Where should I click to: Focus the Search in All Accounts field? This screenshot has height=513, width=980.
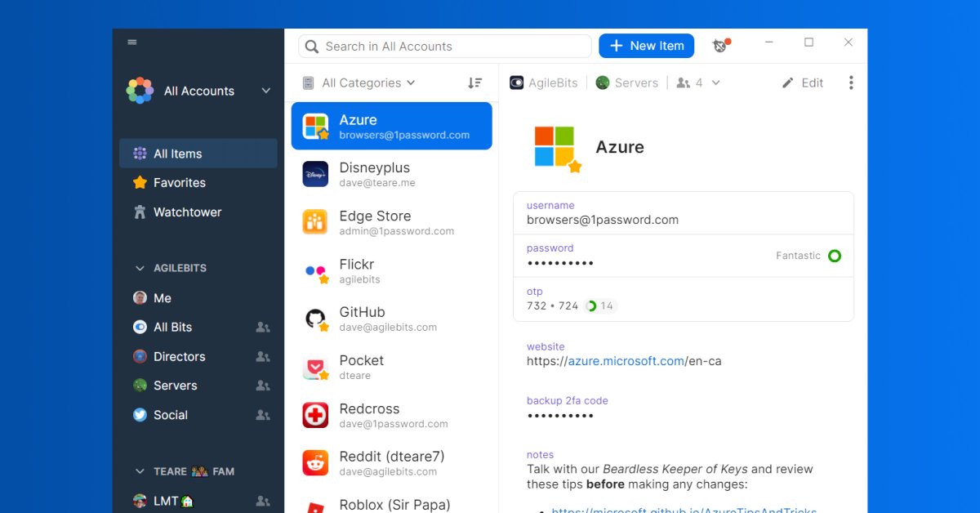(445, 47)
